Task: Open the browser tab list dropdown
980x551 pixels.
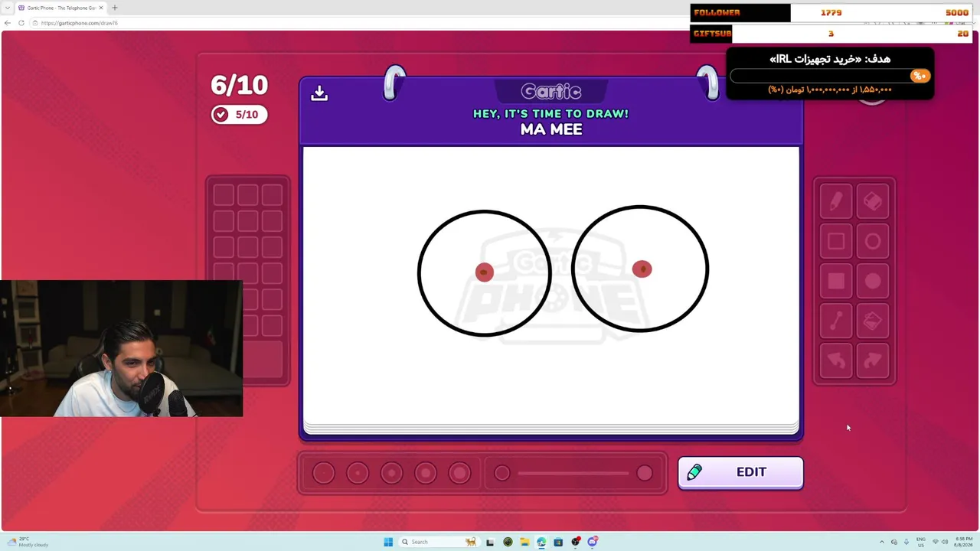Action: tap(7, 8)
